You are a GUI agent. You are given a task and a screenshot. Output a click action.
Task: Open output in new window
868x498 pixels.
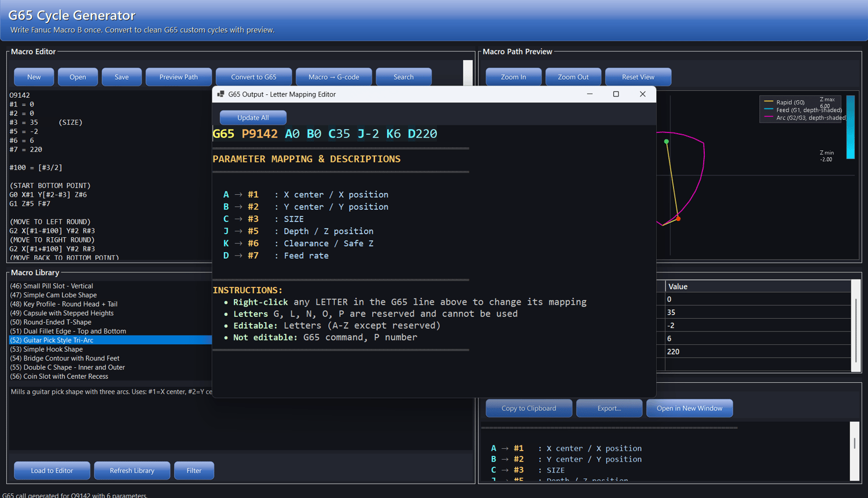(x=689, y=408)
